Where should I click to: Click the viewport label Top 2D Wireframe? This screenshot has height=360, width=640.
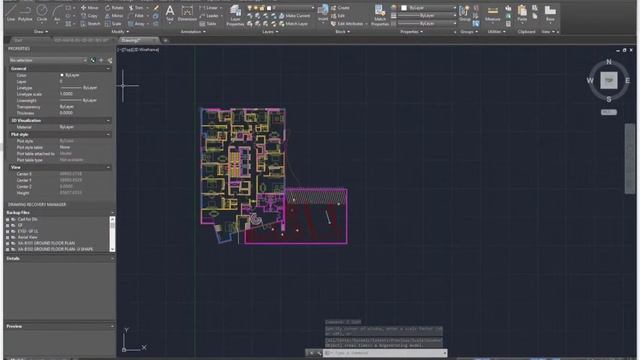point(139,50)
